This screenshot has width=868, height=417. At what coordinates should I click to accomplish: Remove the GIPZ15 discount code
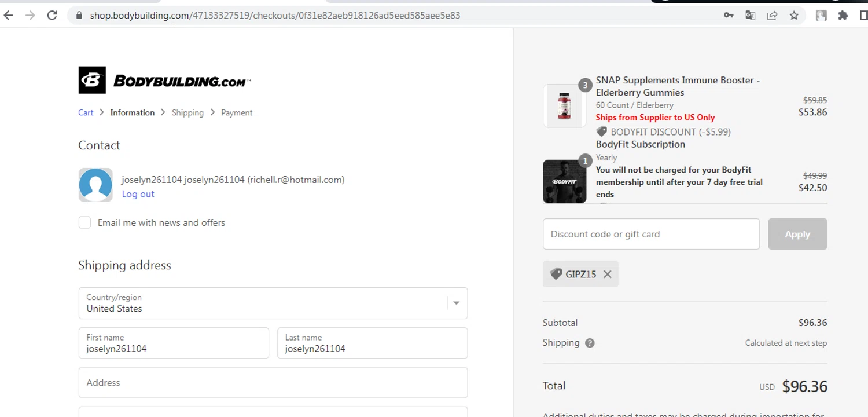608,274
